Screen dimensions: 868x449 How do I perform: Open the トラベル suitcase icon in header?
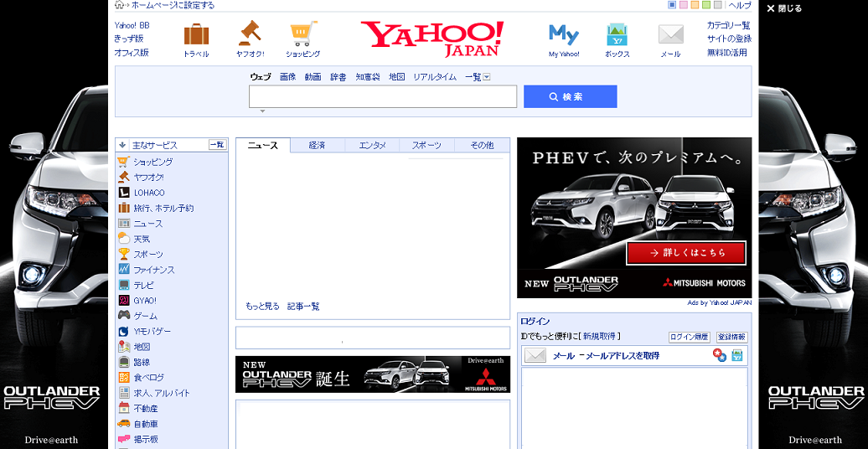pos(196,34)
